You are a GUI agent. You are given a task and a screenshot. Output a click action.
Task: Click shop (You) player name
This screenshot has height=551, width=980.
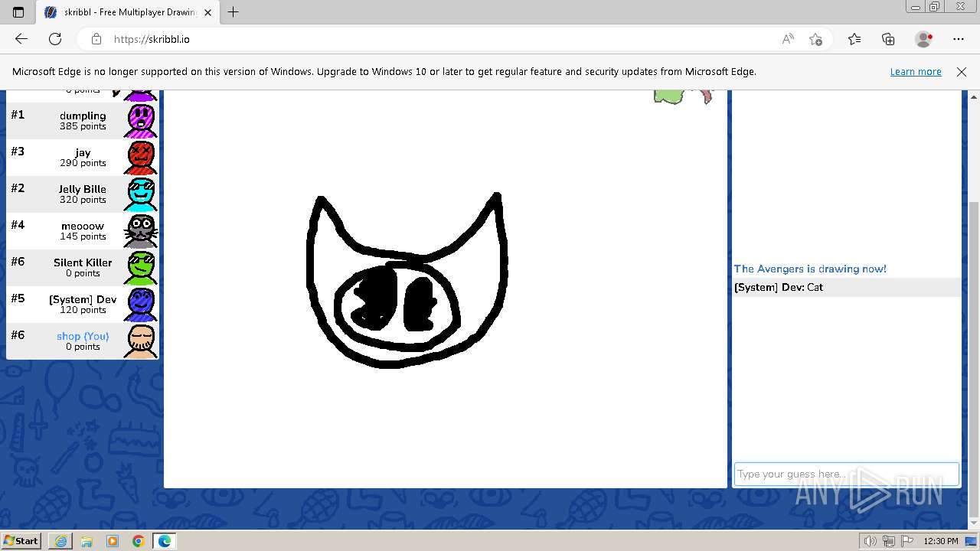(83, 336)
